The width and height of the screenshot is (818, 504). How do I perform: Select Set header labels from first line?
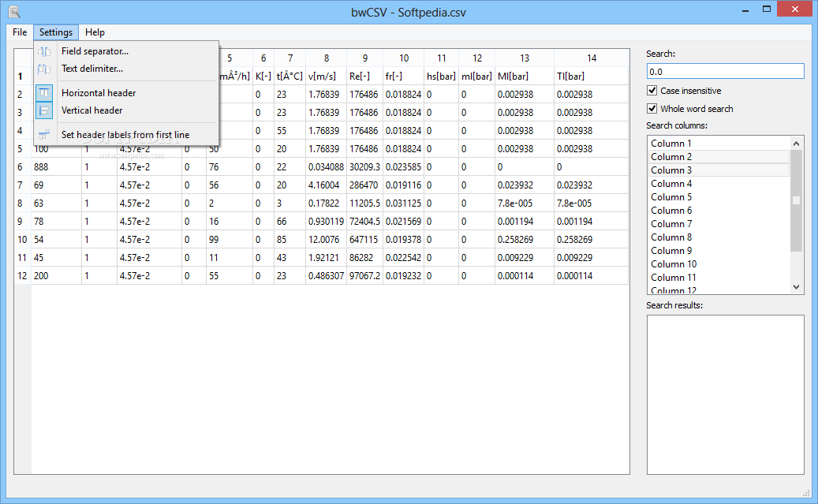[126, 135]
